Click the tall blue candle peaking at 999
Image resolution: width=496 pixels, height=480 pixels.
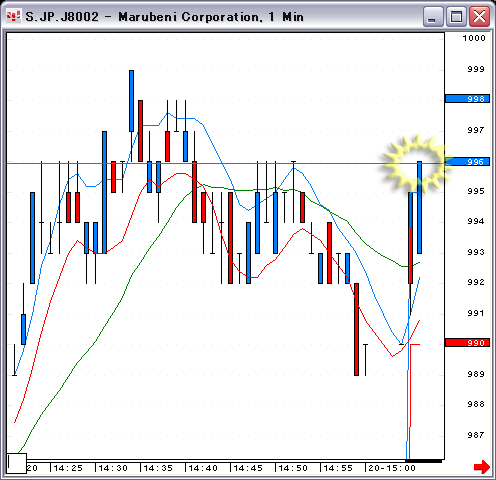[x=131, y=101]
